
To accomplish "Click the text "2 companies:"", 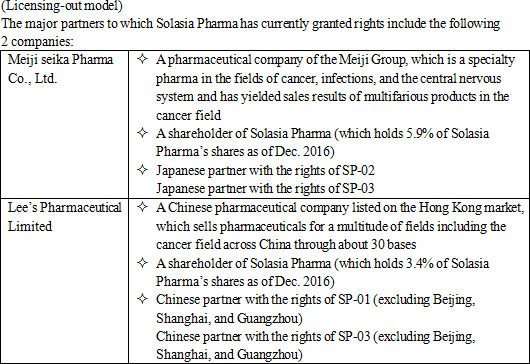I will tap(37, 42).
